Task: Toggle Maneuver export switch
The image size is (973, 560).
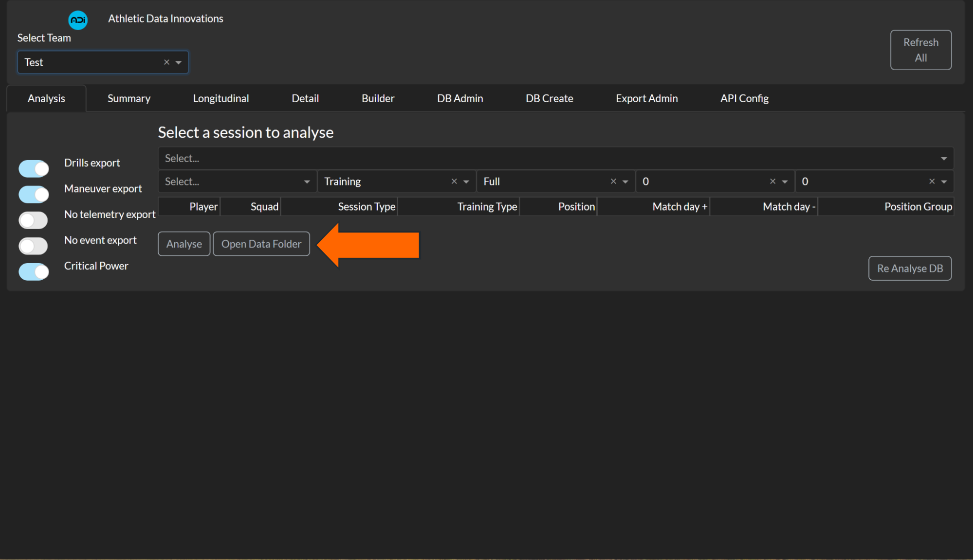Action: [x=34, y=195]
